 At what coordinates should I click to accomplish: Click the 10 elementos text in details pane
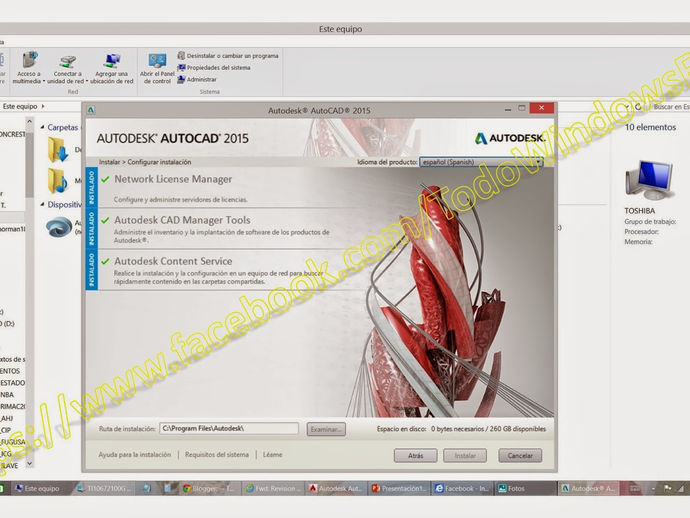click(650, 127)
